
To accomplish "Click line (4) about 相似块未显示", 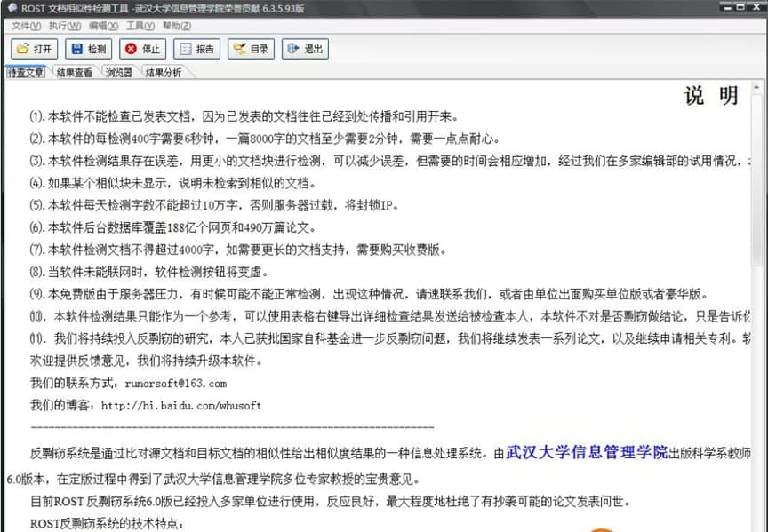I will click(173, 184).
